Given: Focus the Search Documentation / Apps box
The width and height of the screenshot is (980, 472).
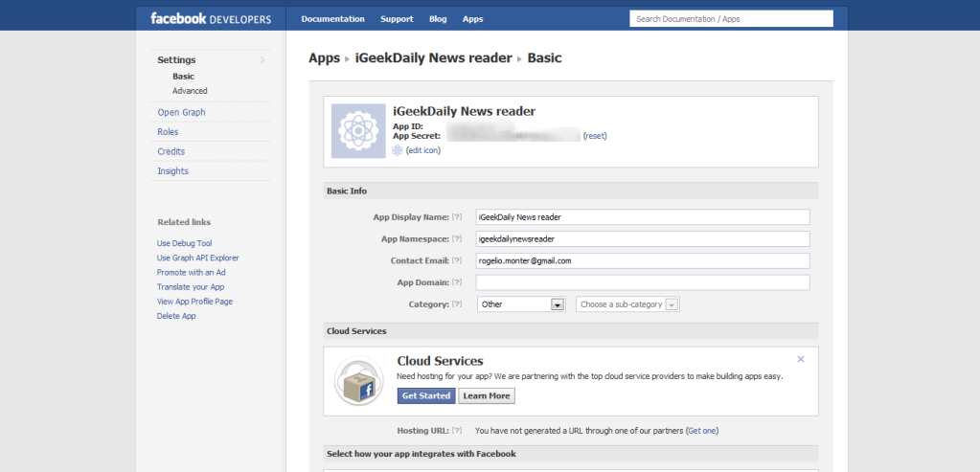Looking at the screenshot, I should tap(731, 18).
